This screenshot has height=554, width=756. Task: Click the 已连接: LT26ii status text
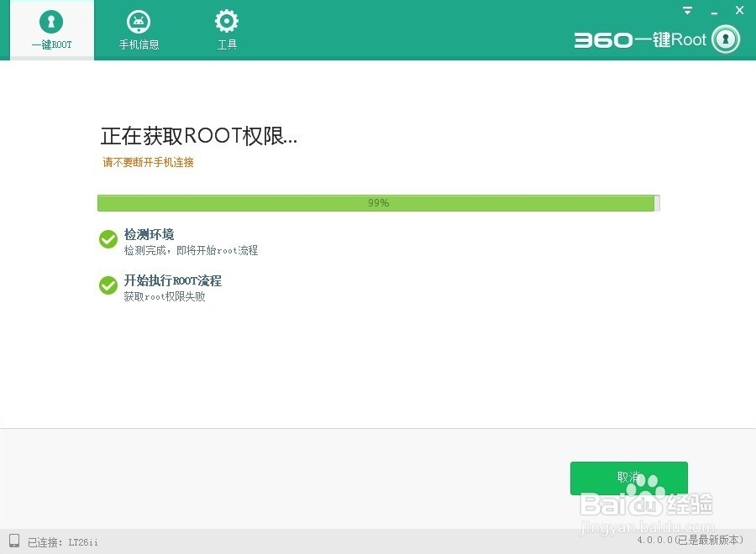click(63, 542)
